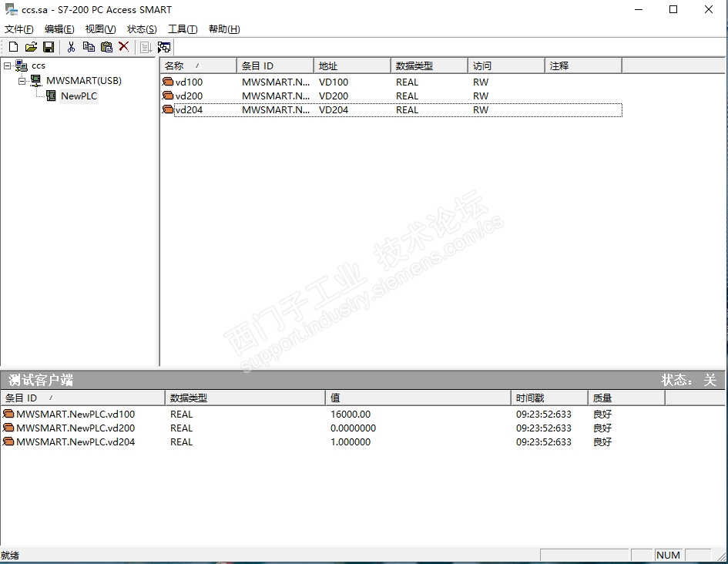Sort by upper 数据类型 column header
Image resolution: width=728 pixels, height=564 pixels.
[429, 66]
